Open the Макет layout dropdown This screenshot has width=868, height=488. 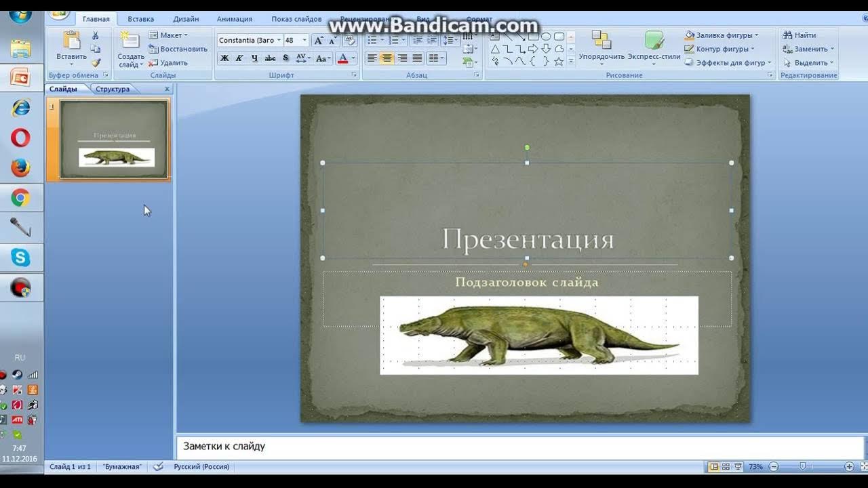point(168,35)
